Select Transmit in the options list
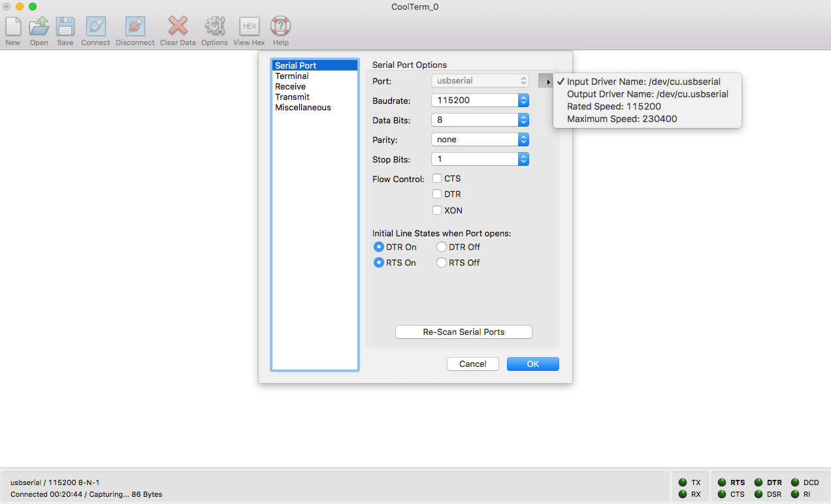The width and height of the screenshot is (831, 504). coord(292,97)
